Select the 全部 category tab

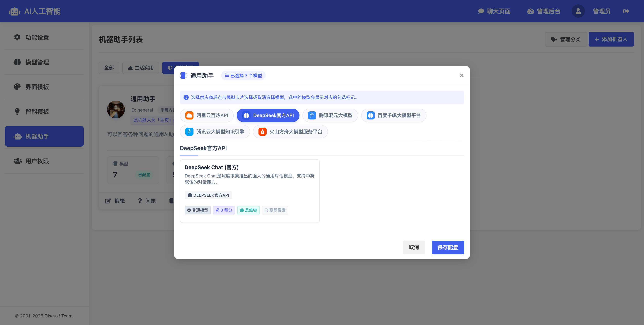109,68
